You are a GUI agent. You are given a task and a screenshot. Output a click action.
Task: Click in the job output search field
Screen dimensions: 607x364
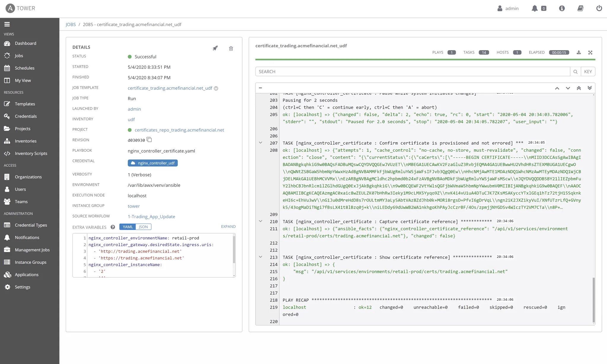coord(413,71)
